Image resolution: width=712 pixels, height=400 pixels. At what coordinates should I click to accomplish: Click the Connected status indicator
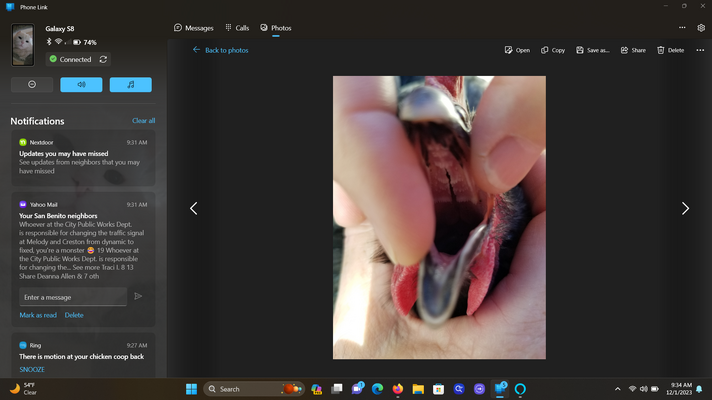click(x=70, y=59)
